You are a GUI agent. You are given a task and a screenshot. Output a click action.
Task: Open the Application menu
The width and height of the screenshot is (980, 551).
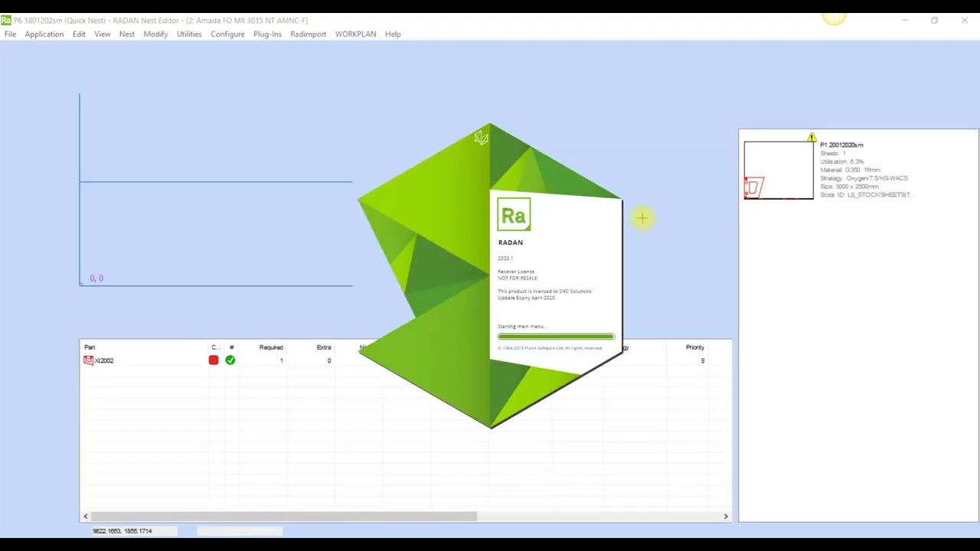pyautogui.click(x=44, y=34)
